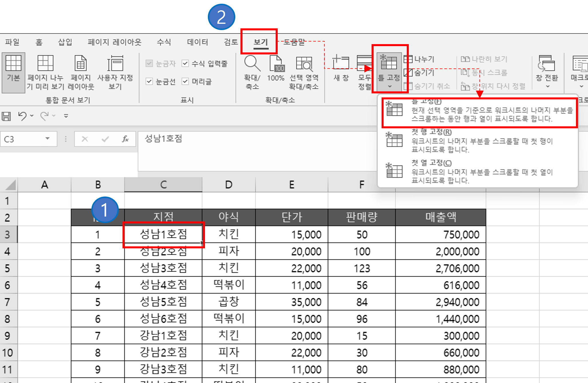588x383 pixels.
Task: Toggle the 눈금선 gridlines checkbox
Action: (x=149, y=82)
